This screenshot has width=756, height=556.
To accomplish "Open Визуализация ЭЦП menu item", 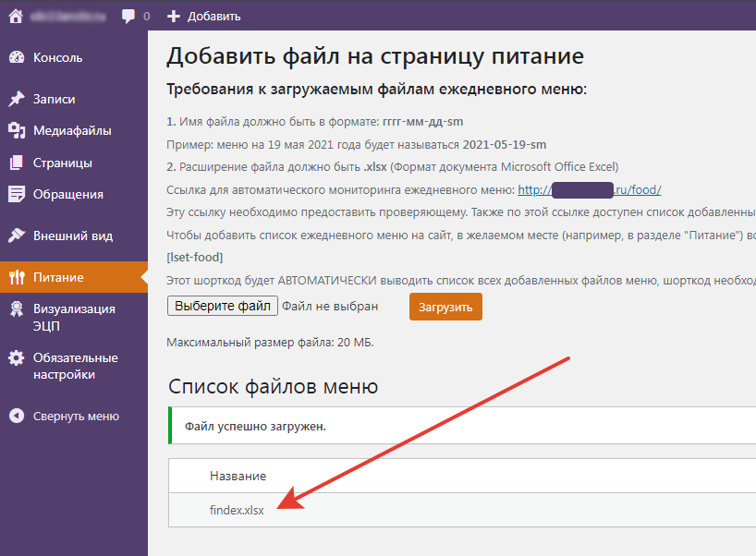I will click(74, 318).
